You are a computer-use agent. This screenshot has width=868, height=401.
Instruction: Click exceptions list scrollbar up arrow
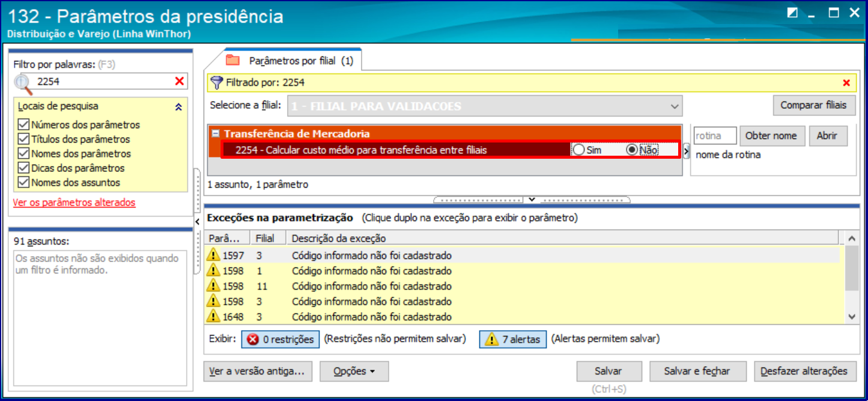[851, 239]
